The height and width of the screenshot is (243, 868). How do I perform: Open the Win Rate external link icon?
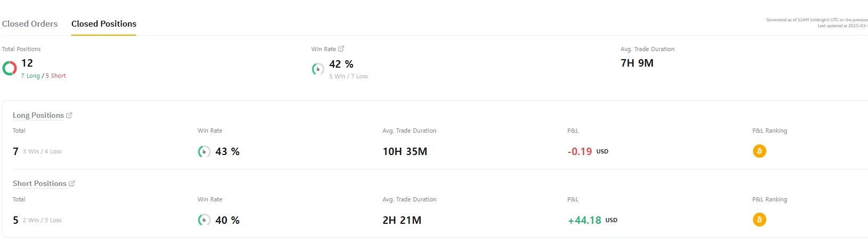[341, 49]
